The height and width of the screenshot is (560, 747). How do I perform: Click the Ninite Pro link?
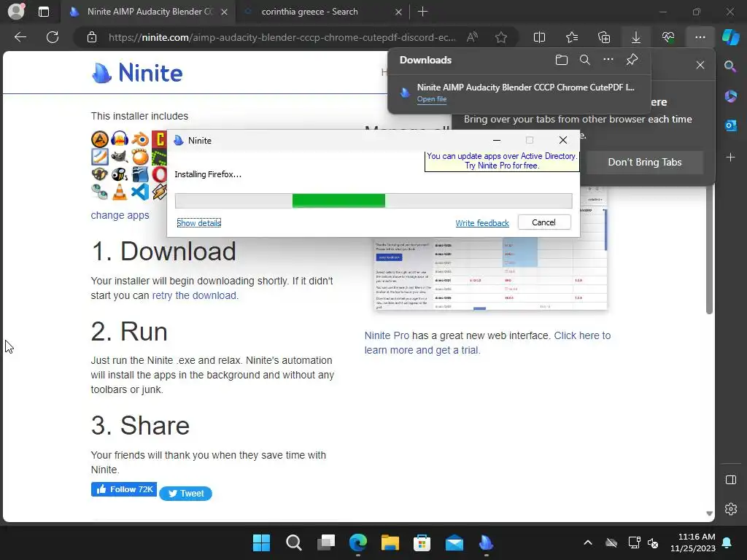click(x=387, y=335)
